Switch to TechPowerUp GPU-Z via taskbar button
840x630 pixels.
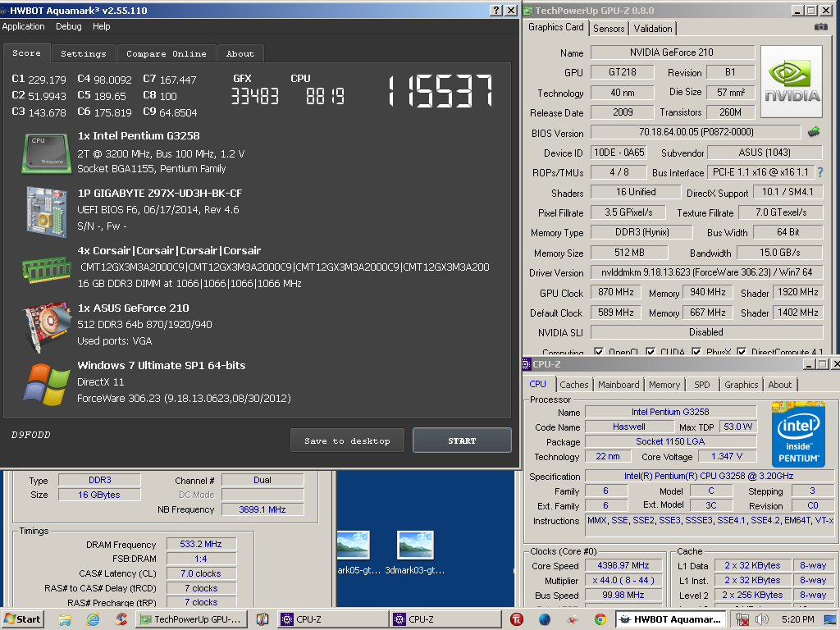pyautogui.click(x=192, y=619)
